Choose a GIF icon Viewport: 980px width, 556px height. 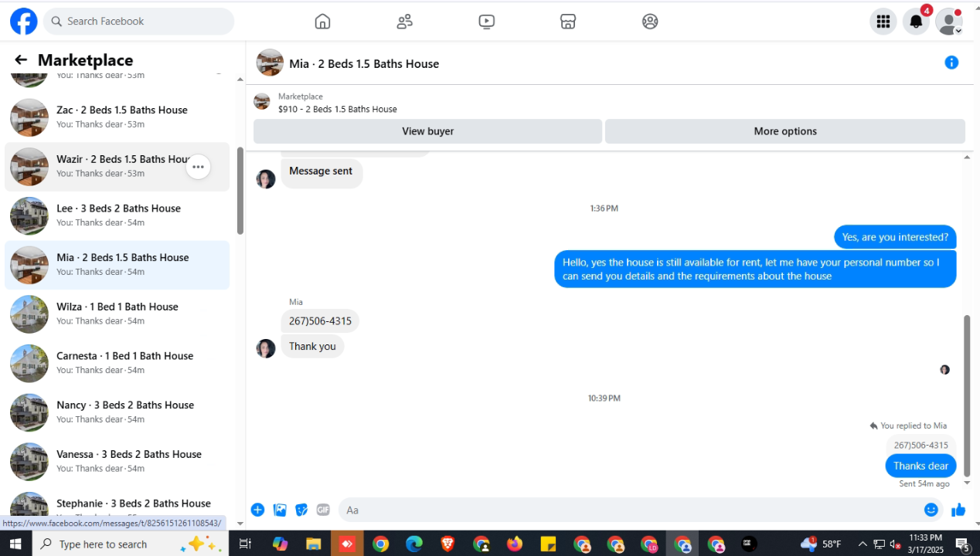(x=323, y=510)
